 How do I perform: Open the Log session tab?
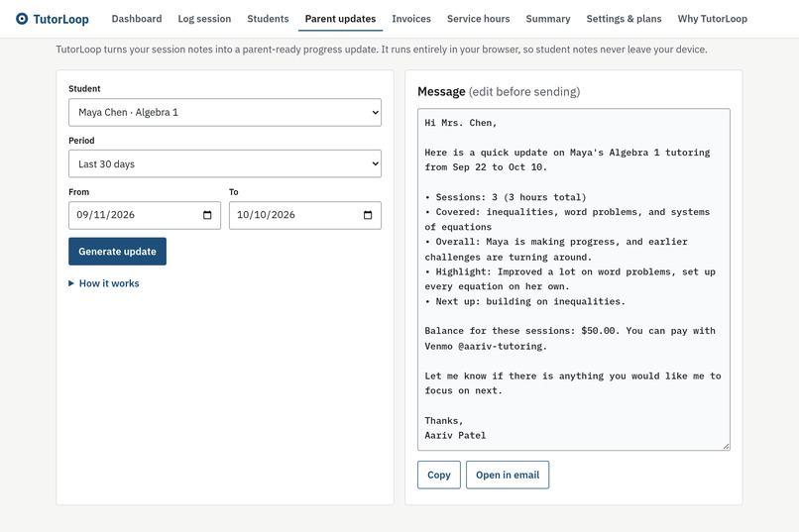point(204,19)
